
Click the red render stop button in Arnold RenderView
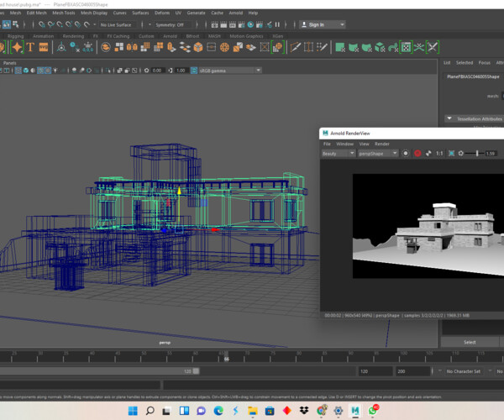(x=417, y=154)
